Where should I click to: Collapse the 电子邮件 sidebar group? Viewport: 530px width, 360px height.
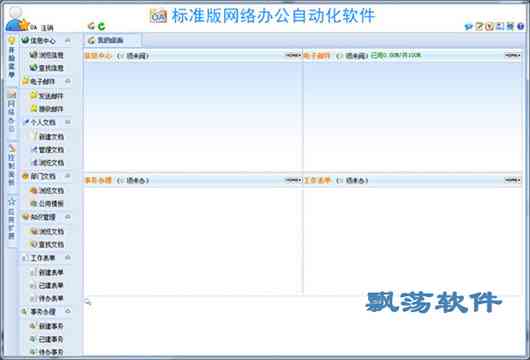coord(68,81)
